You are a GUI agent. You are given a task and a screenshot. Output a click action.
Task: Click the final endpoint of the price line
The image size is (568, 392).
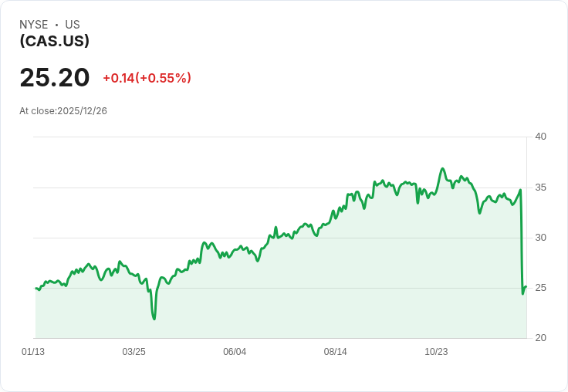[x=526, y=287]
